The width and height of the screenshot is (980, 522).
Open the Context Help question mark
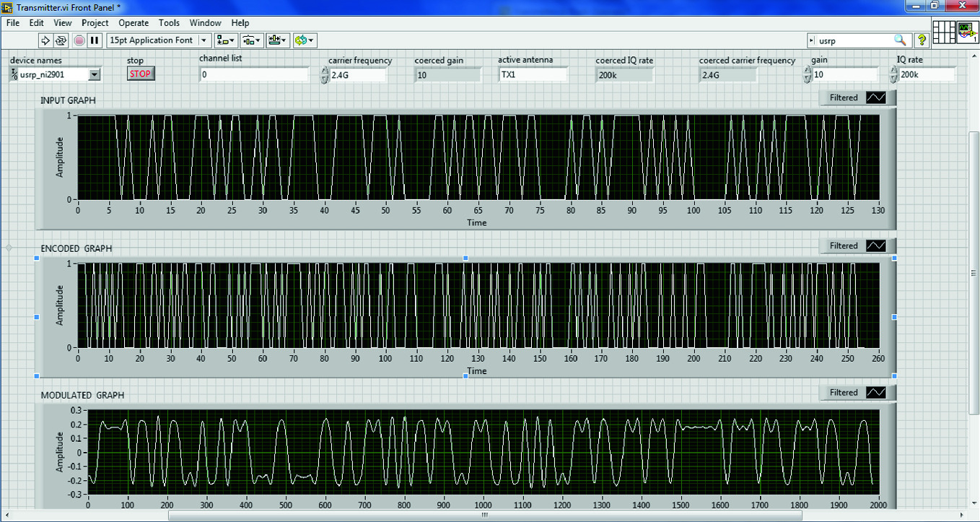922,40
